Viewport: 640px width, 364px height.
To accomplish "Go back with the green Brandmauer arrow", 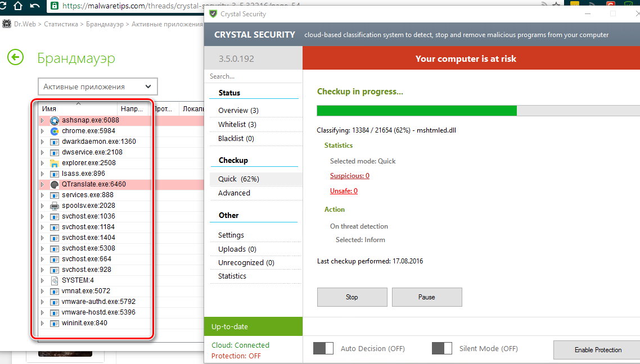I will (x=16, y=57).
